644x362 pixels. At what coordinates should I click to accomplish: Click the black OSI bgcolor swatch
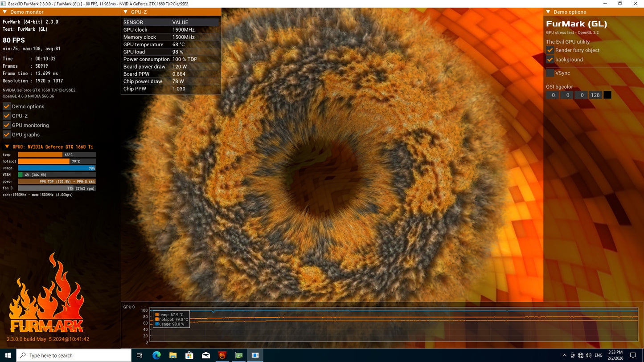pos(607,95)
